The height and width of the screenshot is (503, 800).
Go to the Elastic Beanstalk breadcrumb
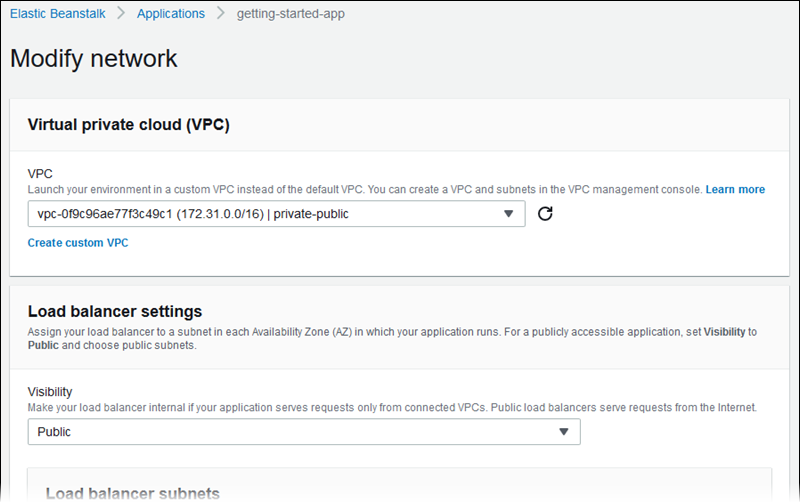click(x=58, y=14)
